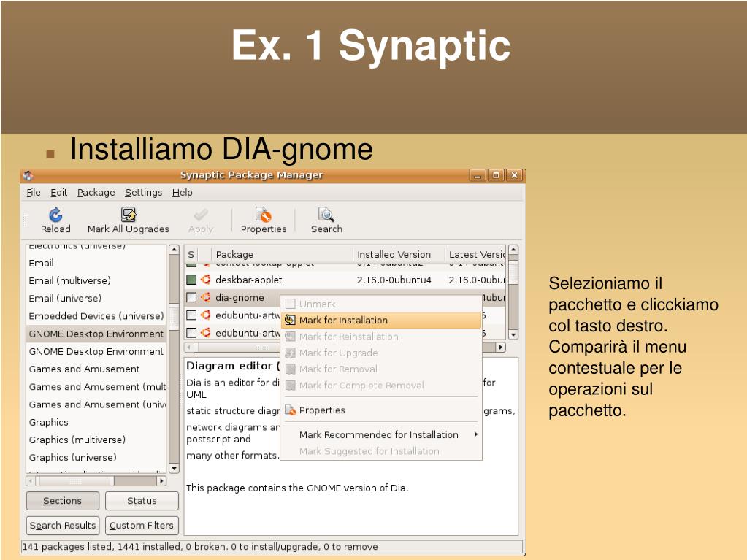The width and height of the screenshot is (747, 560).
Task: Toggle the first edubuntu-artwork row checkbox
Action: (x=191, y=315)
